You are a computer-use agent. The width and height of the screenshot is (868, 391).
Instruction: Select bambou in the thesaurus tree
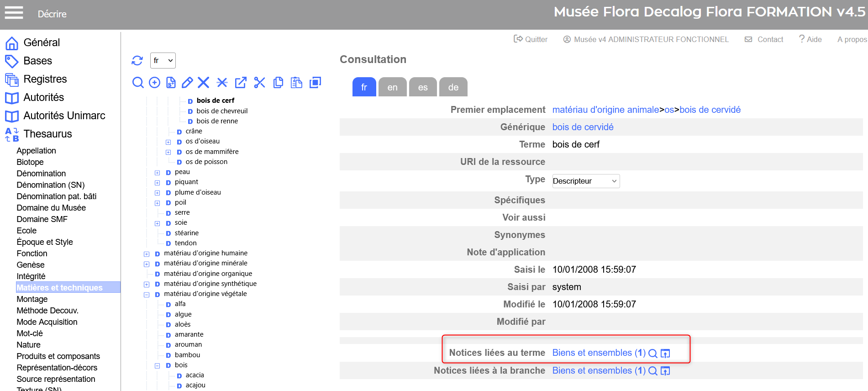coord(187,355)
